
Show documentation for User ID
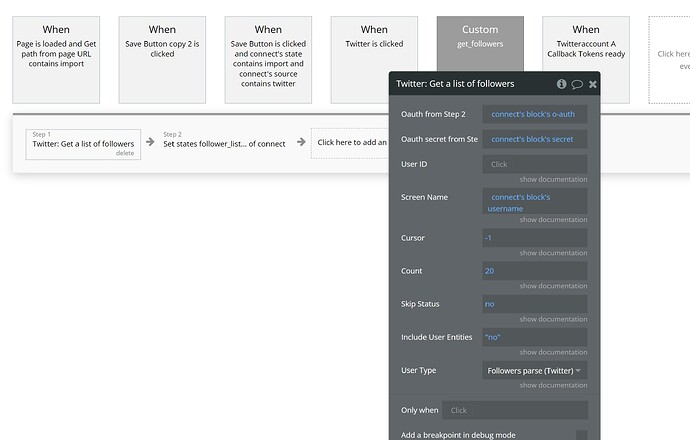(x=553, y=179)
